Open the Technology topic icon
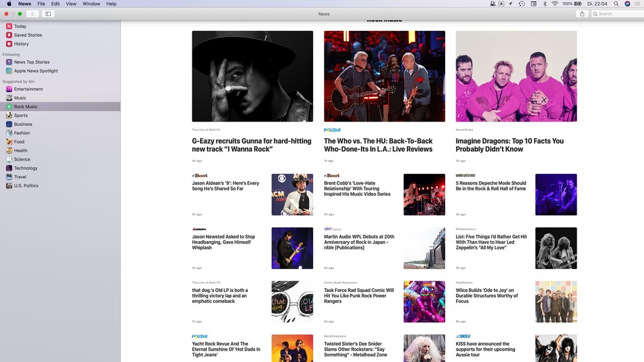 [9, 168]
